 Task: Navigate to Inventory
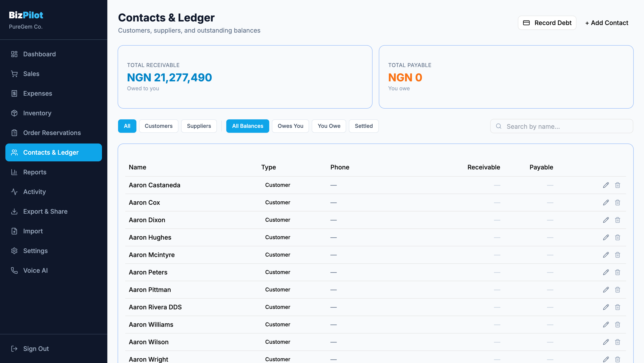coord(53,113)
